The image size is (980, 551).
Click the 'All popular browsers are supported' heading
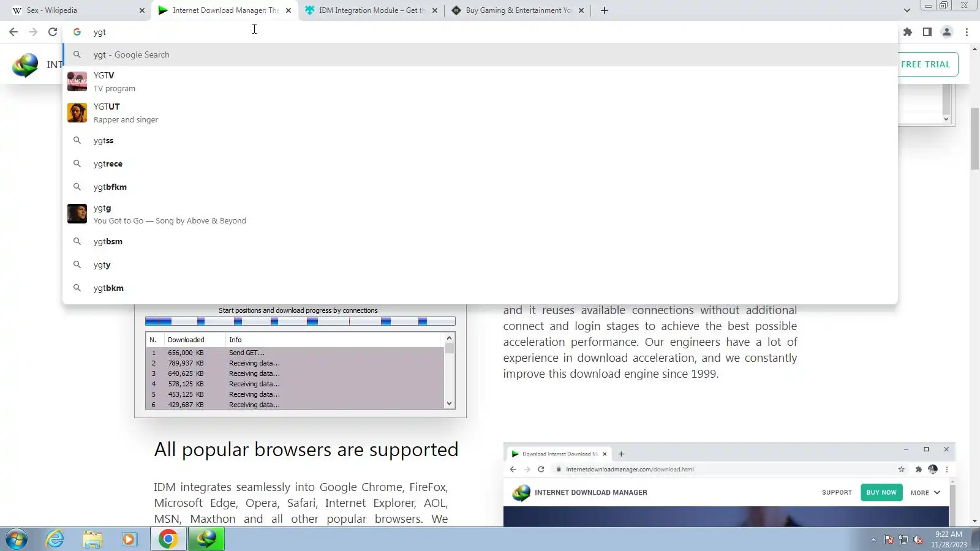pos(306,450)
